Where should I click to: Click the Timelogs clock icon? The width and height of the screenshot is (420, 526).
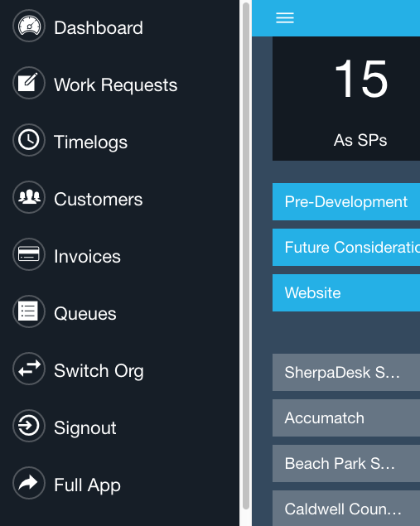coord(29,140)
